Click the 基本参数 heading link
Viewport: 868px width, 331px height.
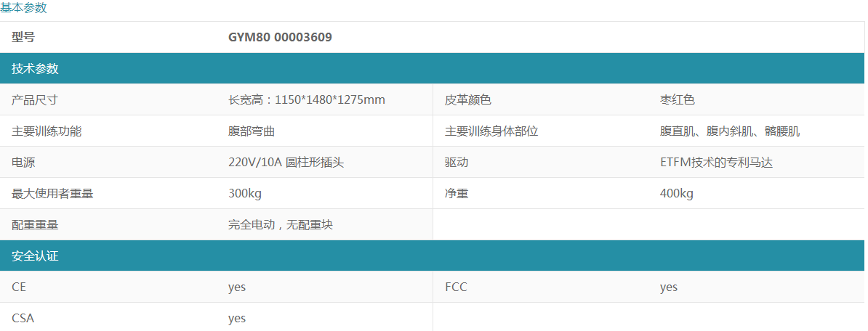pos(23,8)
